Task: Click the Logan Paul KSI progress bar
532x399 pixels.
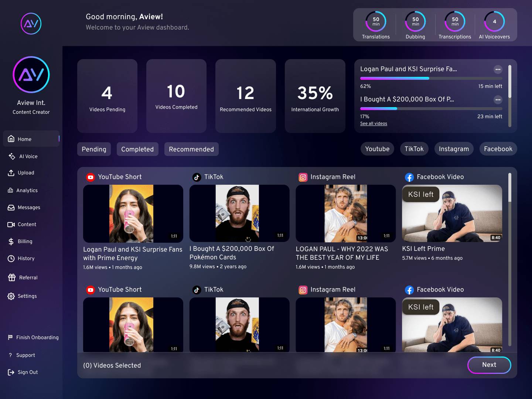Action: pyautogui.click(x=431, y=78)
